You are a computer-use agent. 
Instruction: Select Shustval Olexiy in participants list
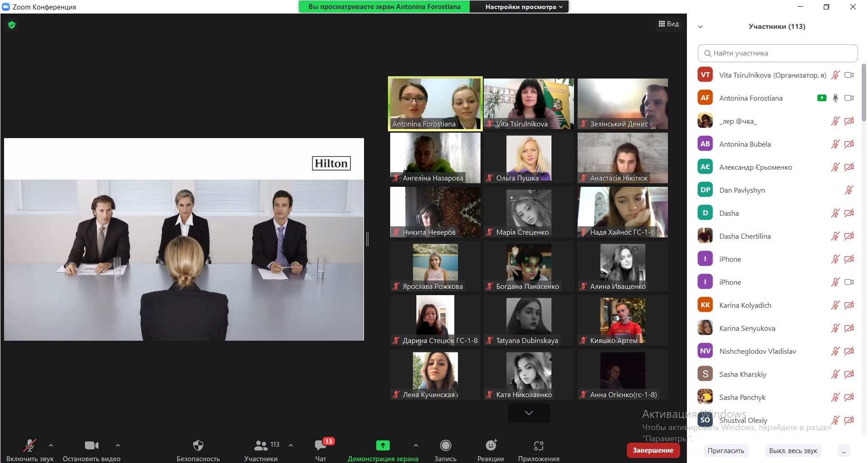(x=777, y=420)
